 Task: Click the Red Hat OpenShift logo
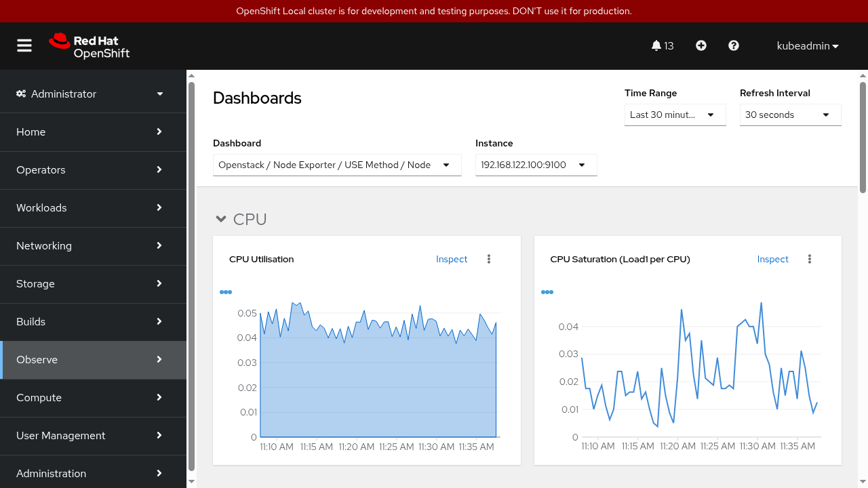click(x=89, y=45)
